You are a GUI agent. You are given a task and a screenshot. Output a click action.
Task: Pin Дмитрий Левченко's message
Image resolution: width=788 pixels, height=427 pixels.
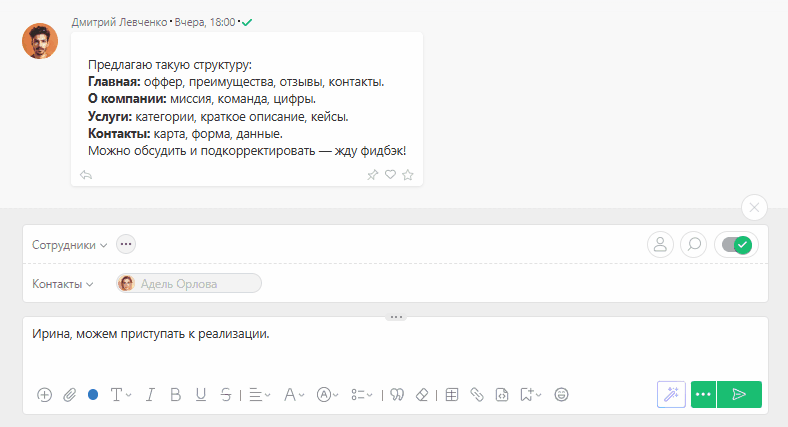(x=372, y=175)
